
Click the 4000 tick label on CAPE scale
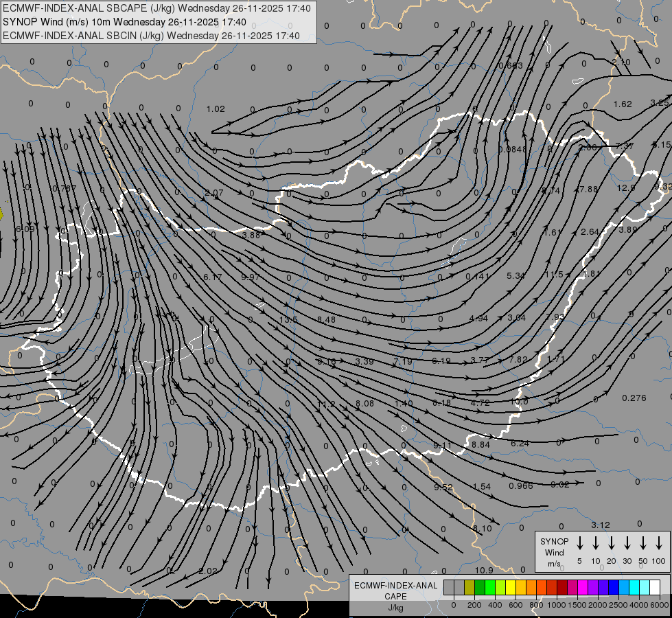[638, 605]
